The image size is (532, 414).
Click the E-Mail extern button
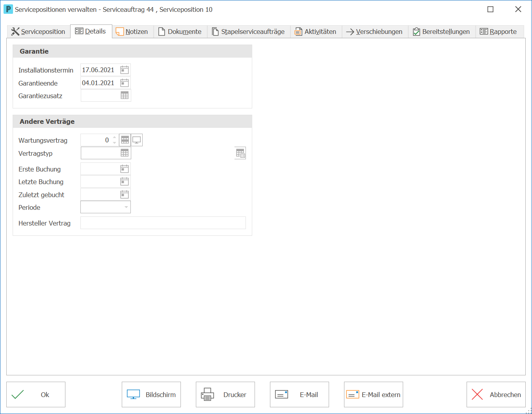(x=374, y=394)
